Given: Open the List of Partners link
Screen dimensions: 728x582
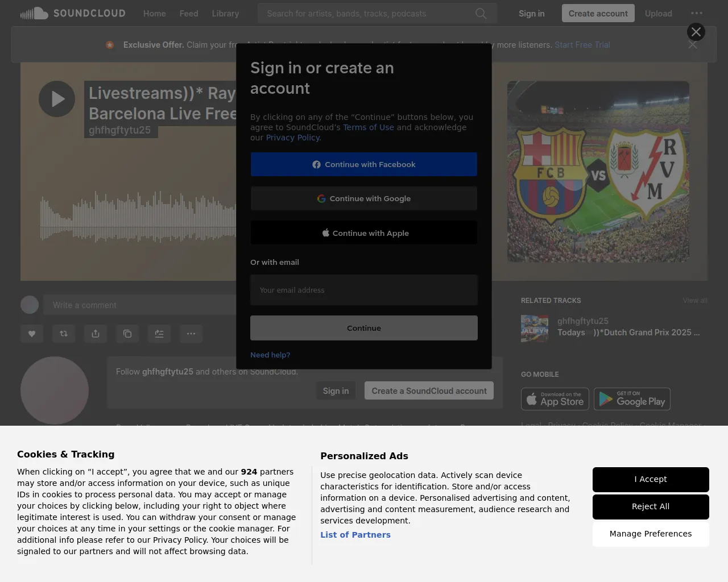Looking at the screenshot, I should (355, 535).
